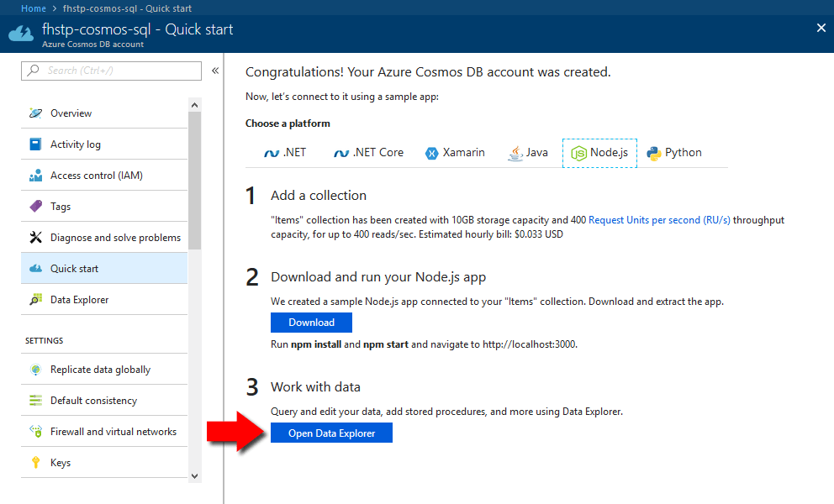Select the Java platform tab

click(528, 153)
